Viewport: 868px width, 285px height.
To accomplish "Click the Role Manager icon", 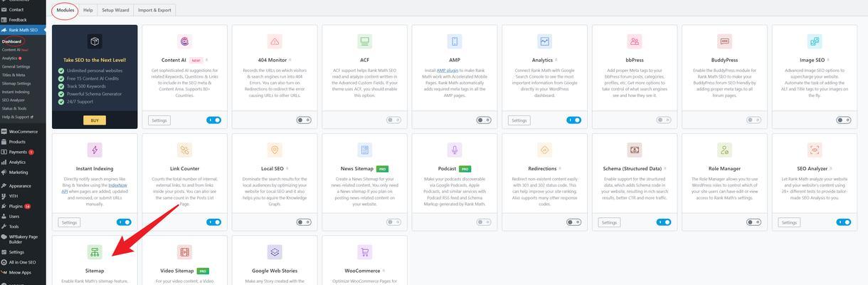I will tap(724, 150).
